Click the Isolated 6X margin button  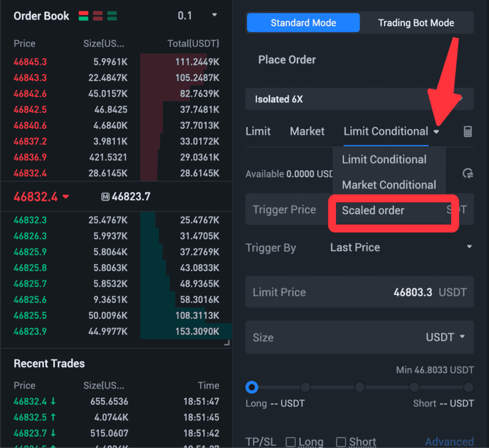pos(359,99)
